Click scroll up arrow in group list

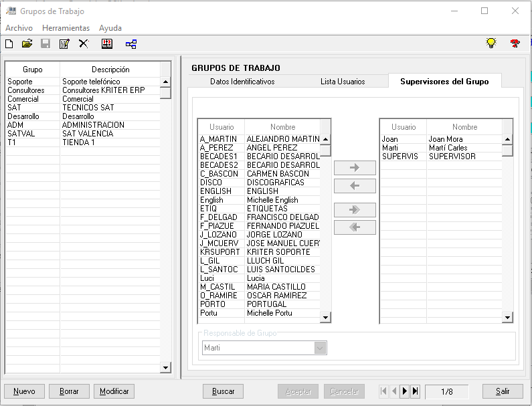pos(165,82)
